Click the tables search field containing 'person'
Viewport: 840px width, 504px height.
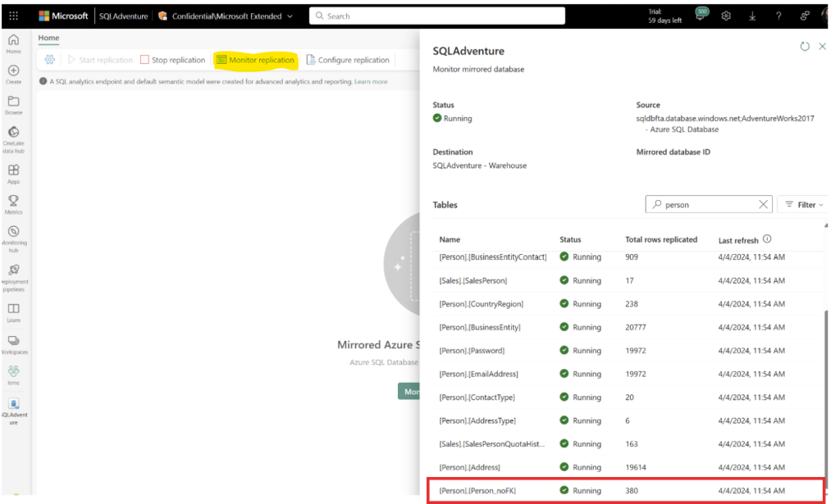(x=708, y=204)
